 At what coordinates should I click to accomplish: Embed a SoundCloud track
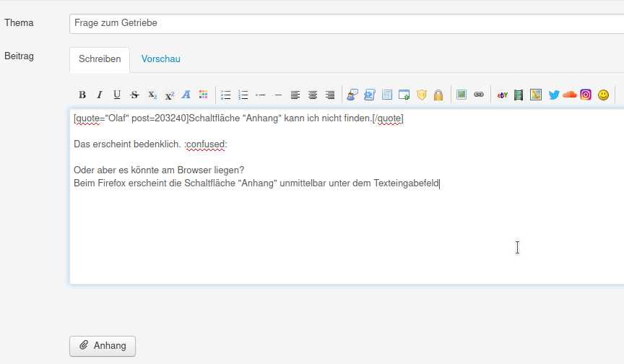click(x=570, y=95)
